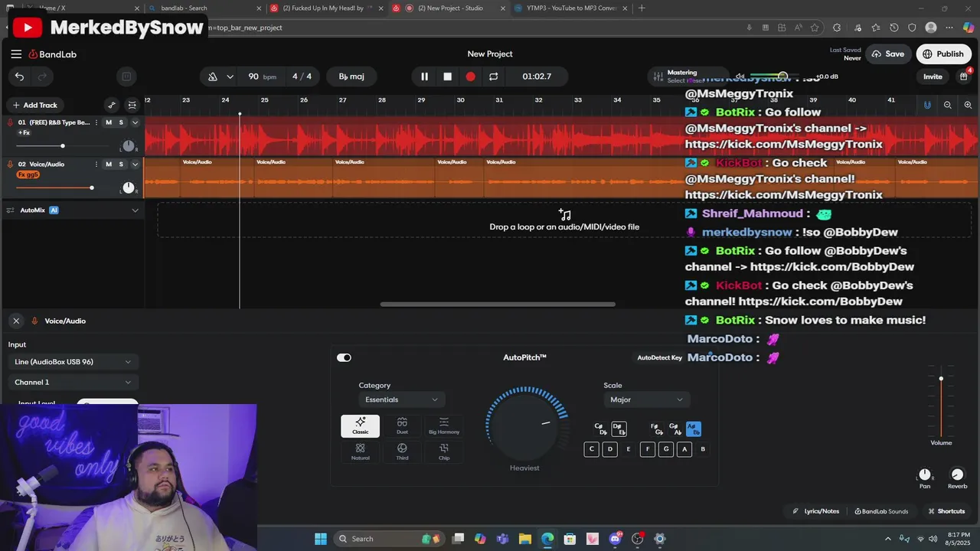Image resolution: width=980 pixels, height=551 pixels.
Task: Click the AutoPitch Heaviest strength knob
Action: (525, 425)
